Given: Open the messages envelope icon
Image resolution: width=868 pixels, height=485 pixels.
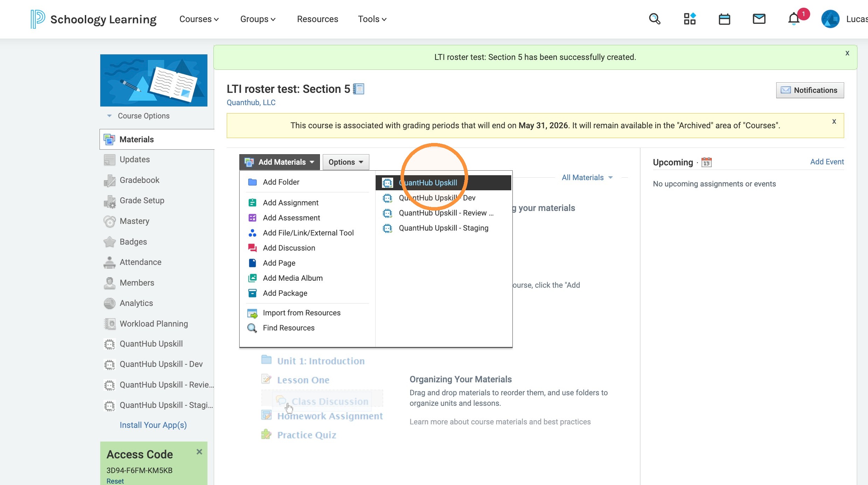Looking at the screenshot, I should [759, 19].
